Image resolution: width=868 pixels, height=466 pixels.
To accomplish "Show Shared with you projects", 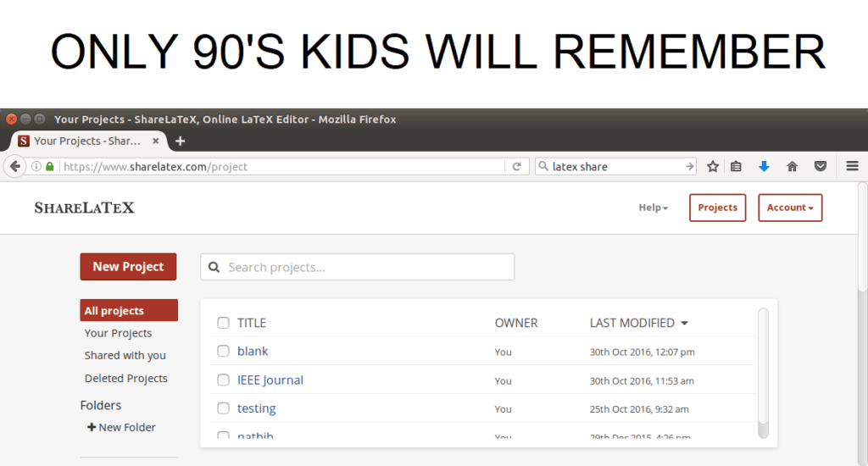I will pyautogui.click(x=125, y=355).
